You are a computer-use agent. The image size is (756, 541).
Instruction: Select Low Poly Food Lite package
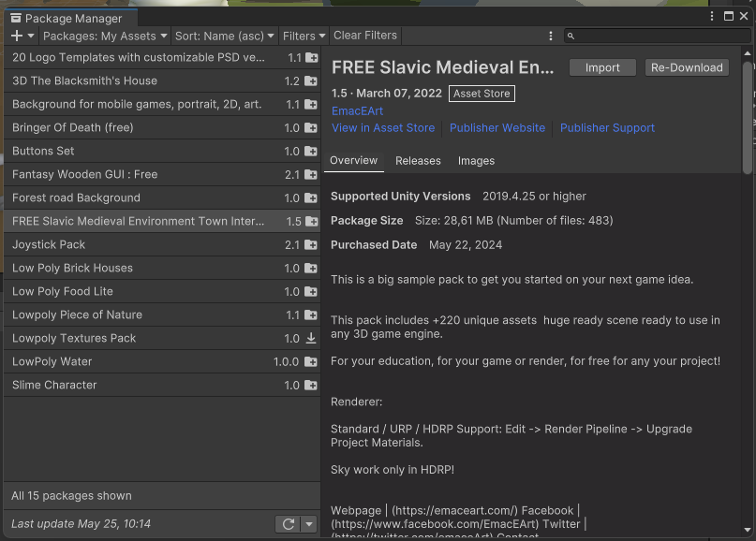click(x=162, y=291)
